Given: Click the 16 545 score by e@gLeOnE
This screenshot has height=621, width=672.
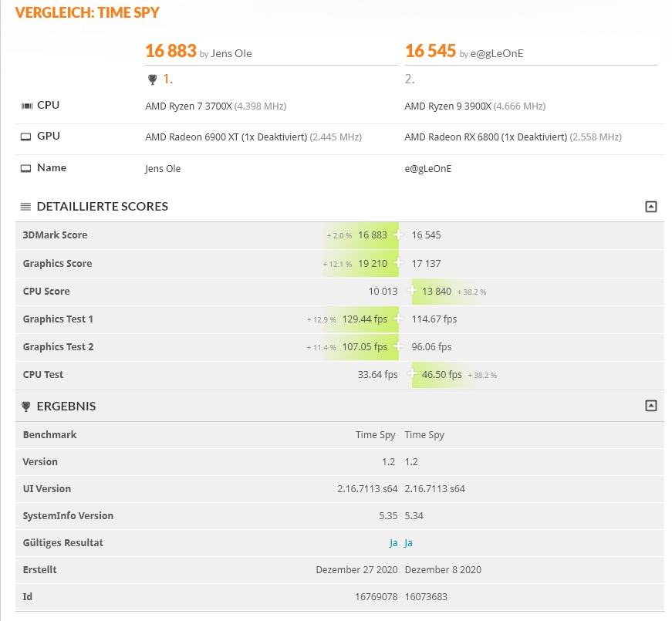Looking at the screenshot, I should click(431, 51).
